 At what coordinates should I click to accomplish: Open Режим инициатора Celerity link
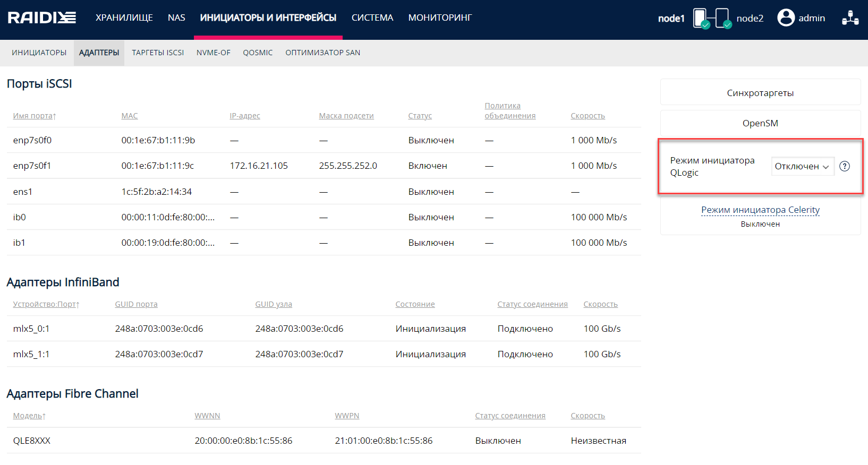(760, 210)
